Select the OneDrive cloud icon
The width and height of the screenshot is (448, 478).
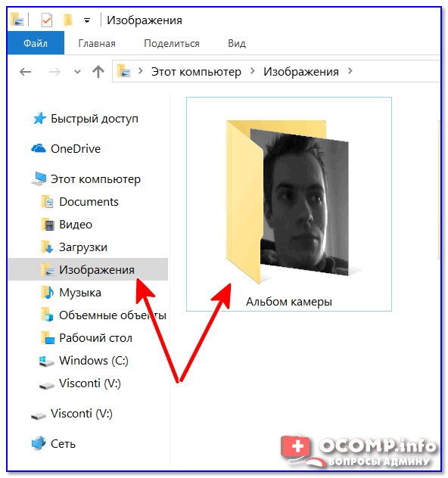pyautogui.click(x=39, y=149)
